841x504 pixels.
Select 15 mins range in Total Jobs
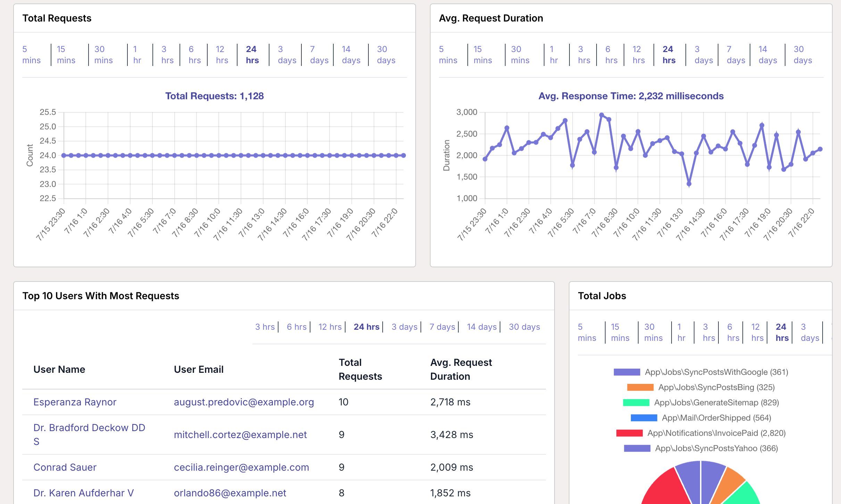[620, 333]
